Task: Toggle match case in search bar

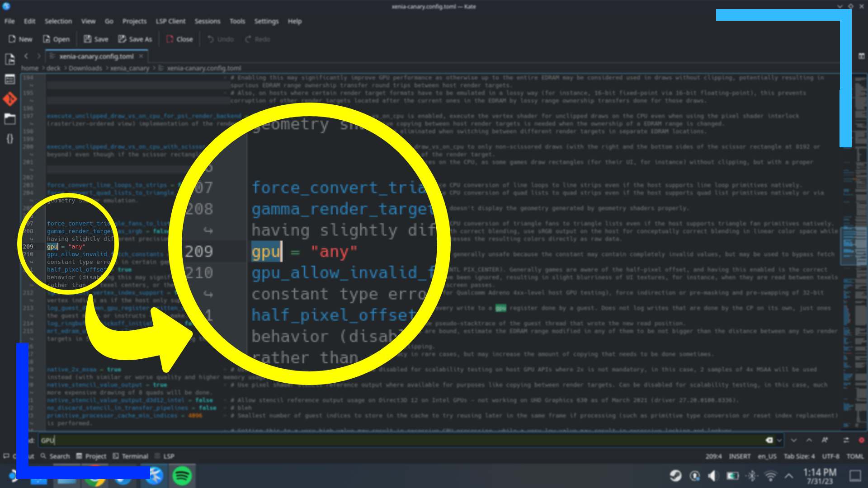Action: (x=825, y=440)
